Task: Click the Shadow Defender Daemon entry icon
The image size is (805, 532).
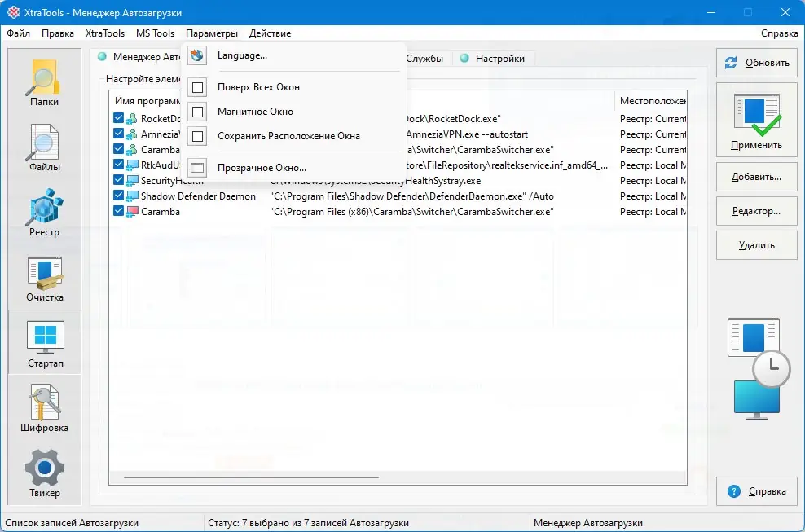Action: pos(132,196)
